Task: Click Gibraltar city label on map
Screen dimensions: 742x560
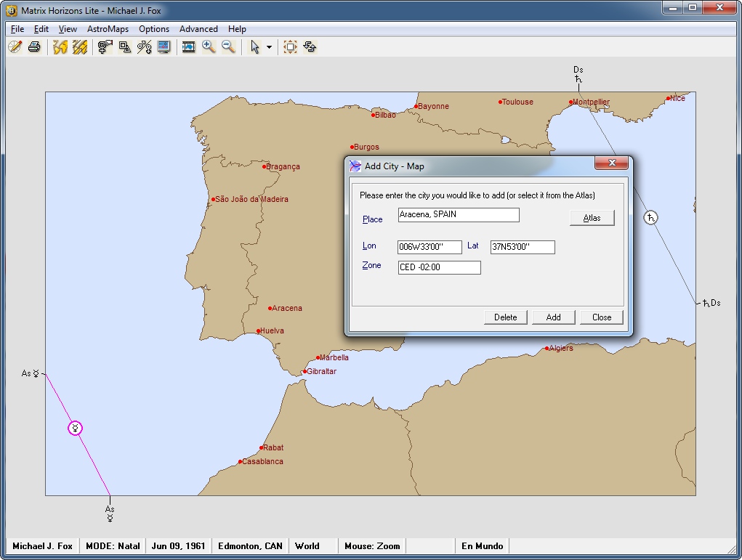Action: [321, 371]
